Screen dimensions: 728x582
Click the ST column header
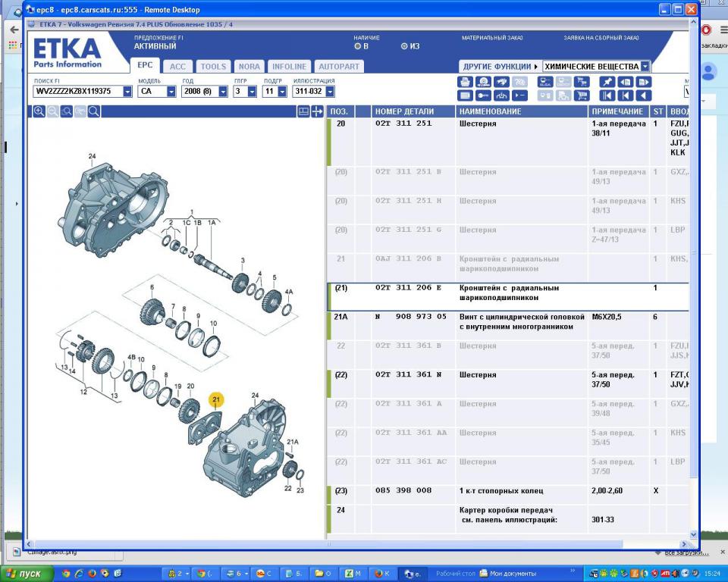point(658,111)
